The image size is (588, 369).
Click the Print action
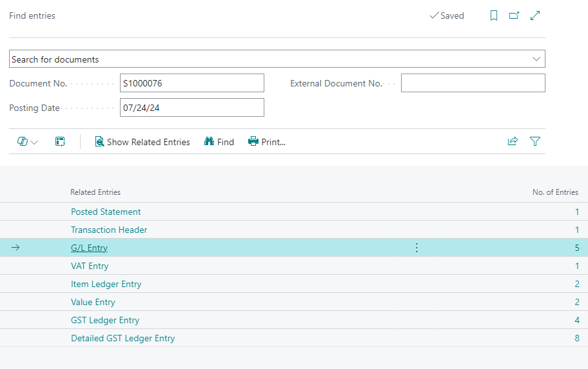pyautogui.click(x=267, y=142)
